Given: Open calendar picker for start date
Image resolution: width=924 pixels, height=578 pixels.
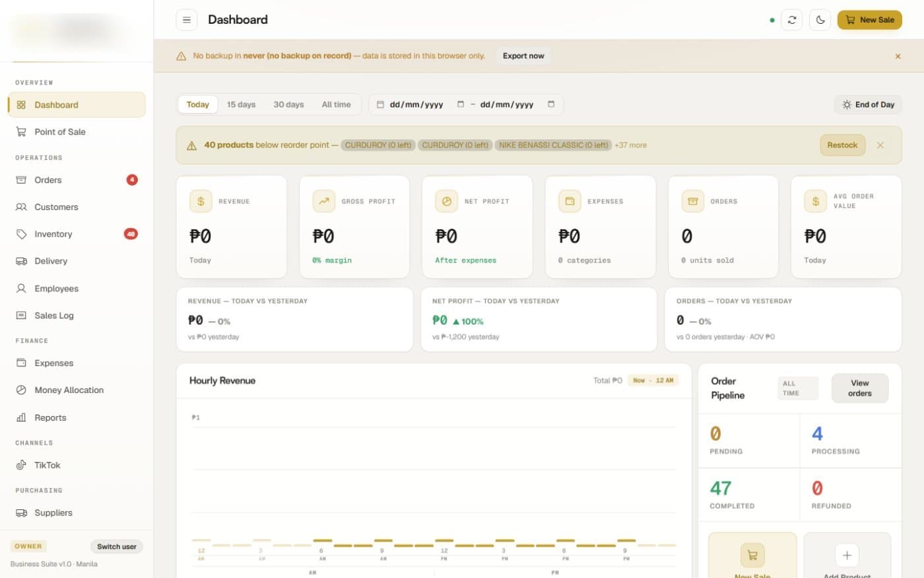Looking at the screenshot, I should coord(461,104).
